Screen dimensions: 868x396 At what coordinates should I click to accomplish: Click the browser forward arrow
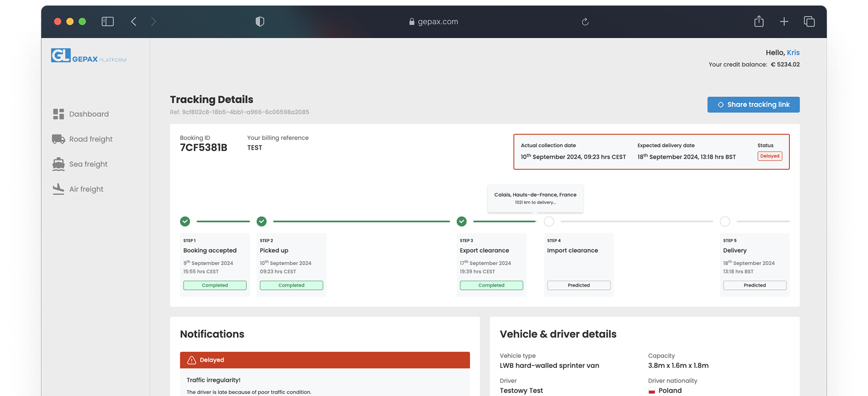[153, 22]
